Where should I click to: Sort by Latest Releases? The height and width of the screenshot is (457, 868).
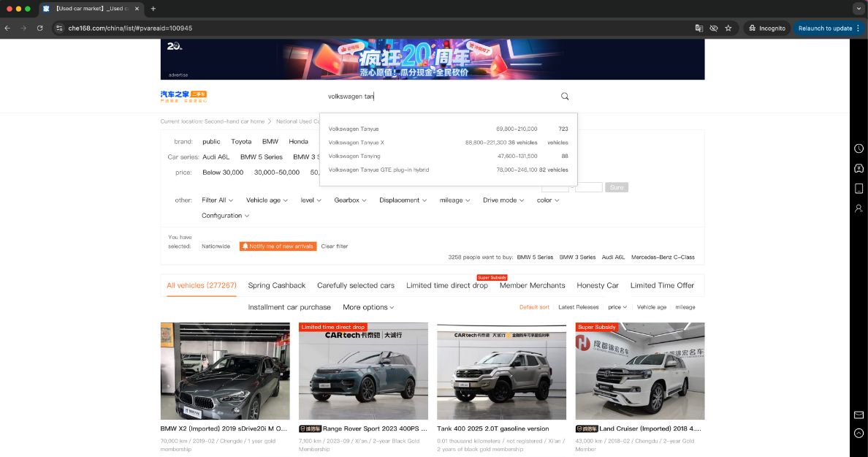[579, 307]
